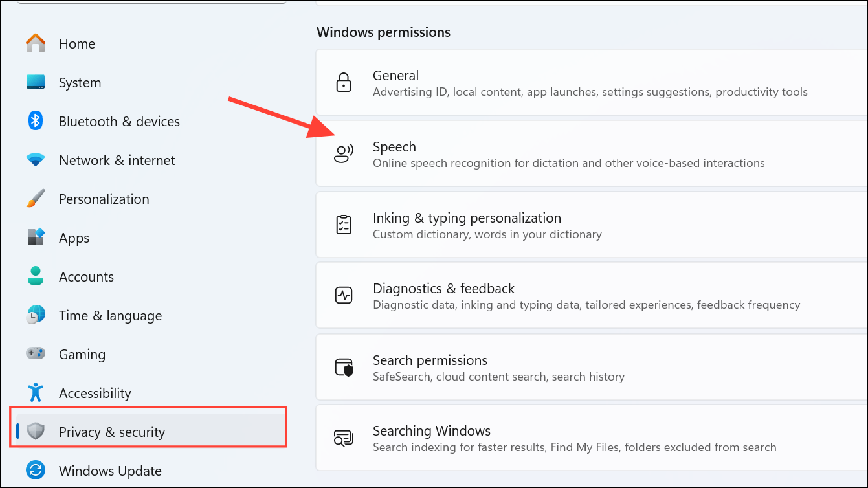868x488 pixels.
Task: Open Diagnostics & feedback title
Action: pyautogui.click(x=443, y=288)
